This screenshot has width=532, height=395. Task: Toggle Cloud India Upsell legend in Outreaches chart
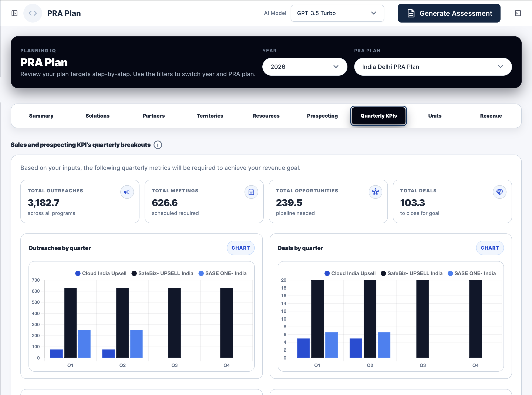pos(101,273)
